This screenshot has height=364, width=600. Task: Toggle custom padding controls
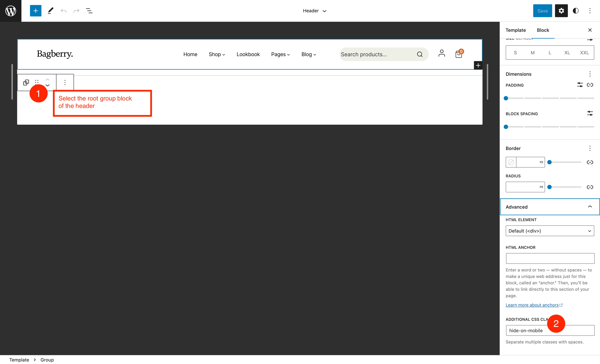click(x=580, y=85)
